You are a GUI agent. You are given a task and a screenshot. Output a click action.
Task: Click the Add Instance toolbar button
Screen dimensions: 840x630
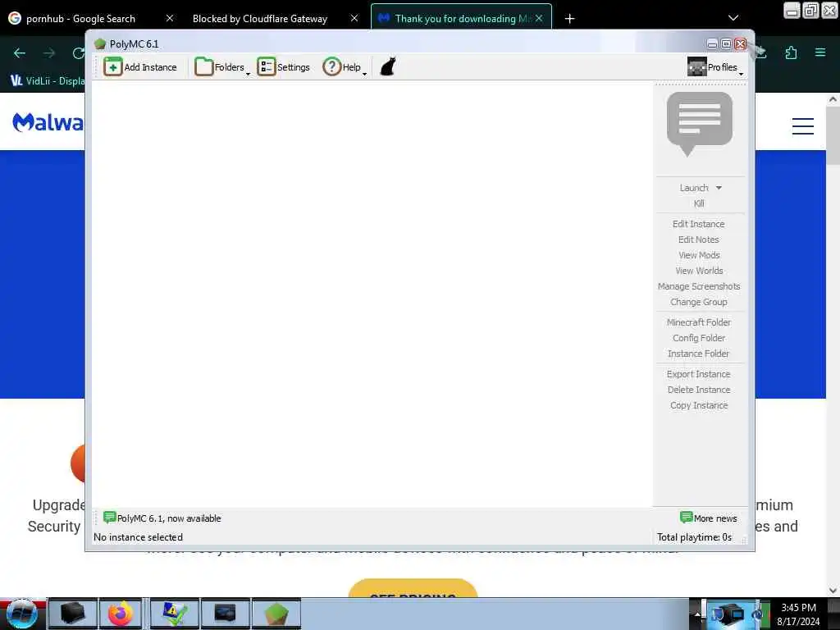139,67
